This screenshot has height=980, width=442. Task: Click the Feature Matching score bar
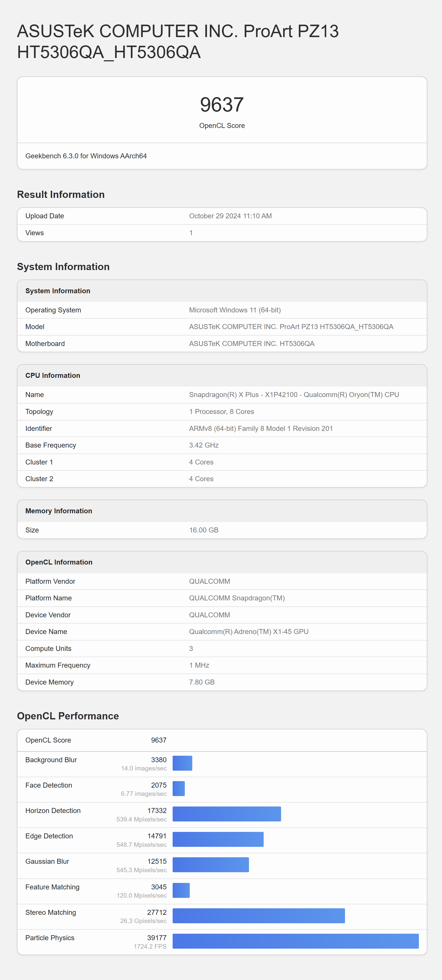point(181,890)
